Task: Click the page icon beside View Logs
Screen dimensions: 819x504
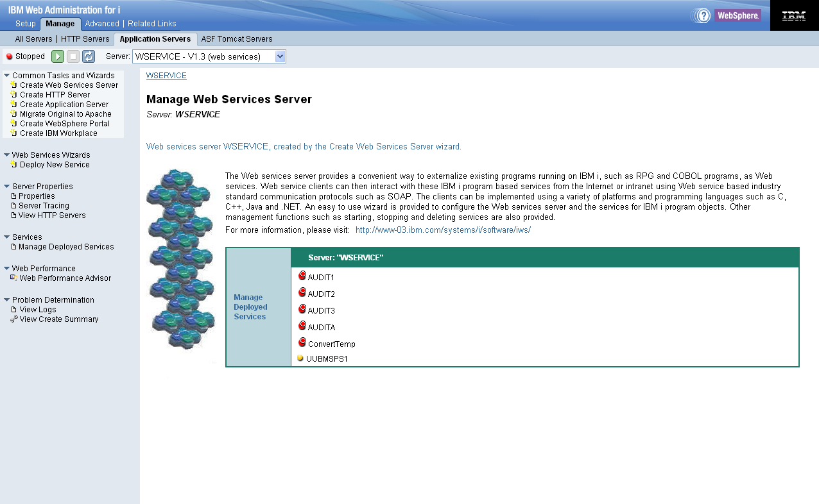Action: click(14, 310)
